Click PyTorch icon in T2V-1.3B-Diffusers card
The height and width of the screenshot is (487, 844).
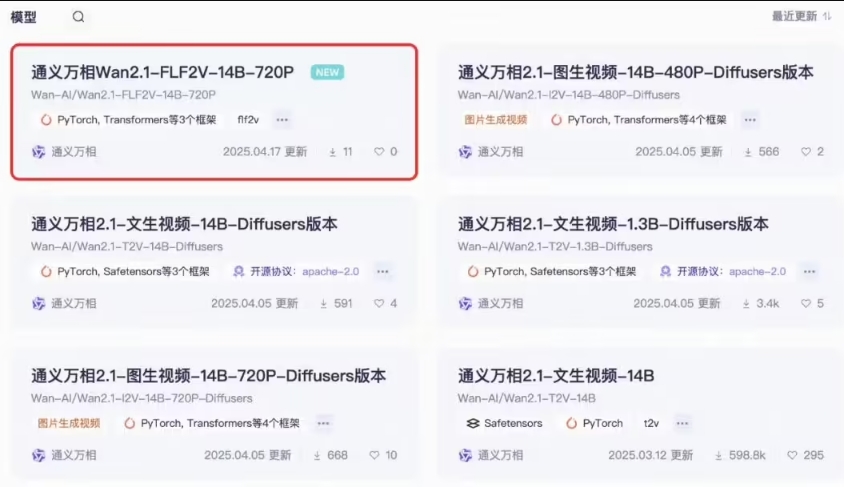point(473,271)
